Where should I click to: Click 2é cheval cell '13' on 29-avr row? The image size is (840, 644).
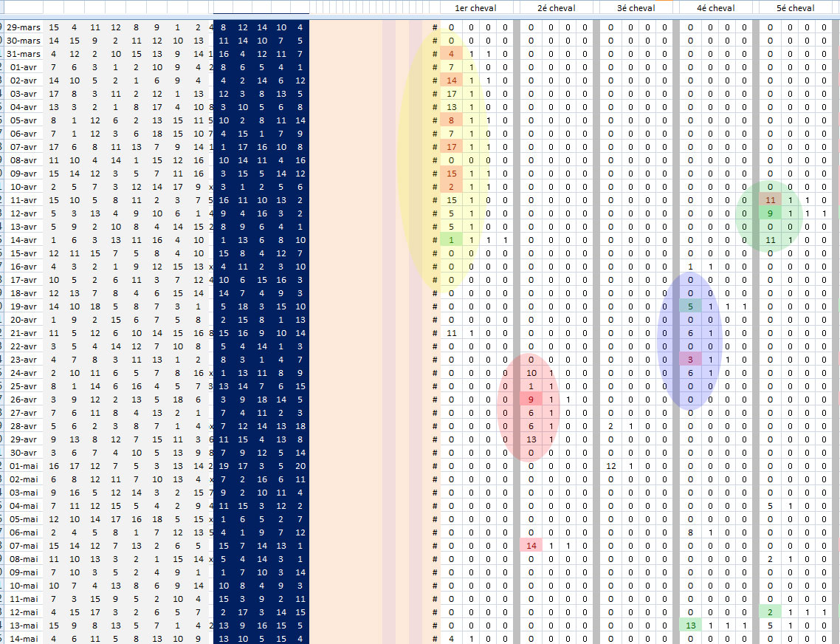tap(531, 439)
